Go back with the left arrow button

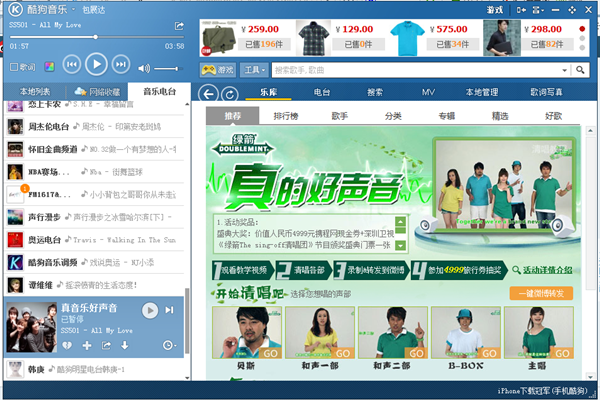pos(208,94)
